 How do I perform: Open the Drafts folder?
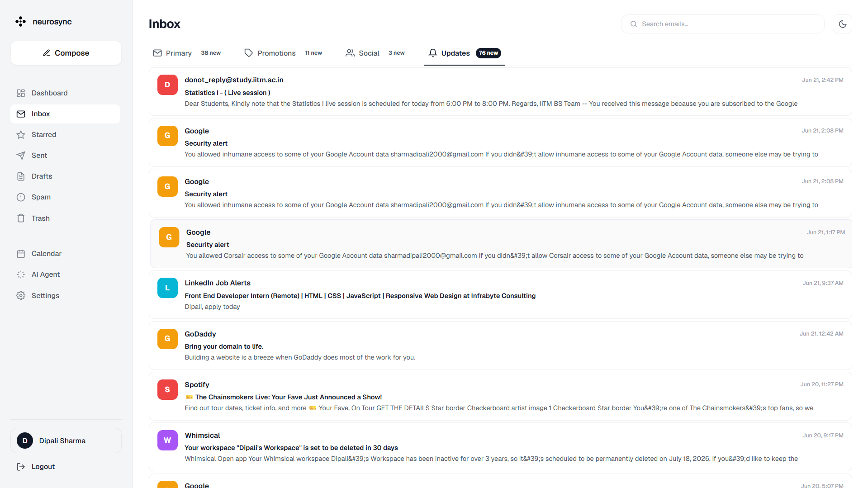tap(65, 176)
